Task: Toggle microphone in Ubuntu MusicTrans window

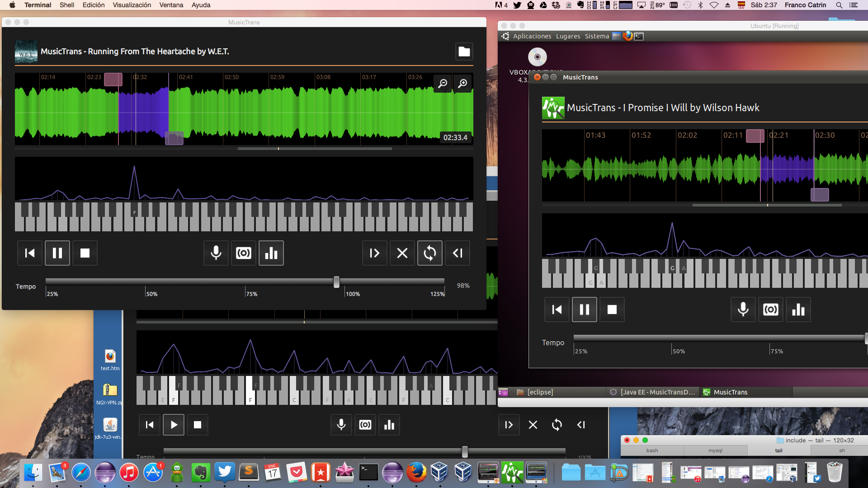Action: pos(743,310)
